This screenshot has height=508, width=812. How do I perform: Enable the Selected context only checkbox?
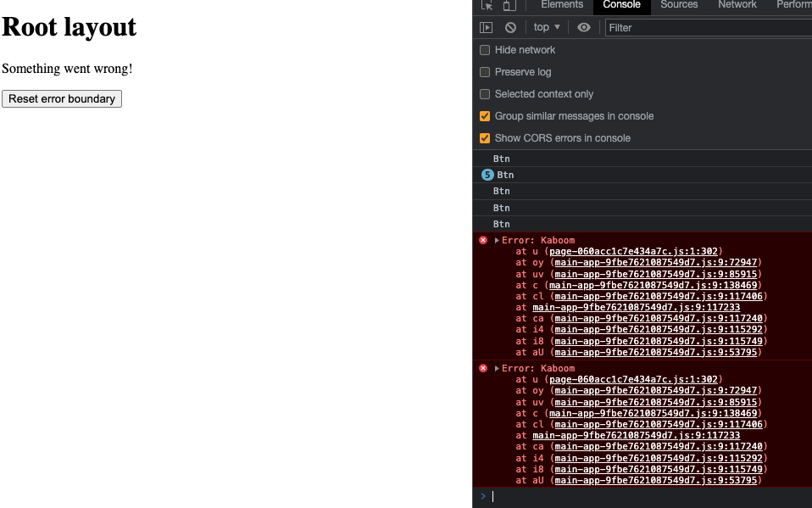click(x=485, y=94)
